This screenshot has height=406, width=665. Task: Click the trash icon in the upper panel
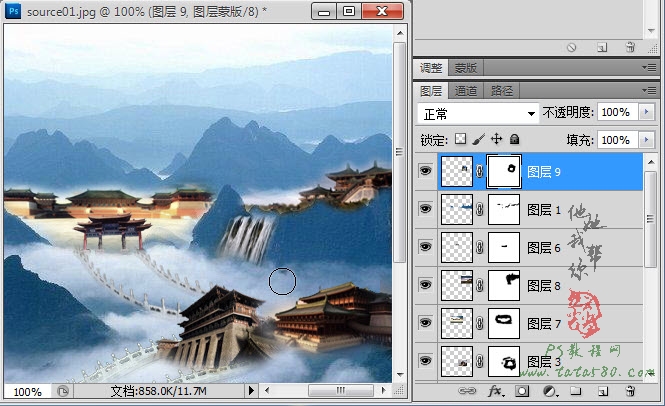pyautogui.click(x=630, y=47)
